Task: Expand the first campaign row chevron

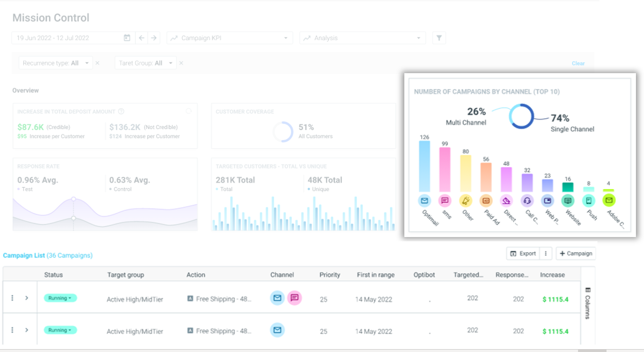Action: (27, 298)
